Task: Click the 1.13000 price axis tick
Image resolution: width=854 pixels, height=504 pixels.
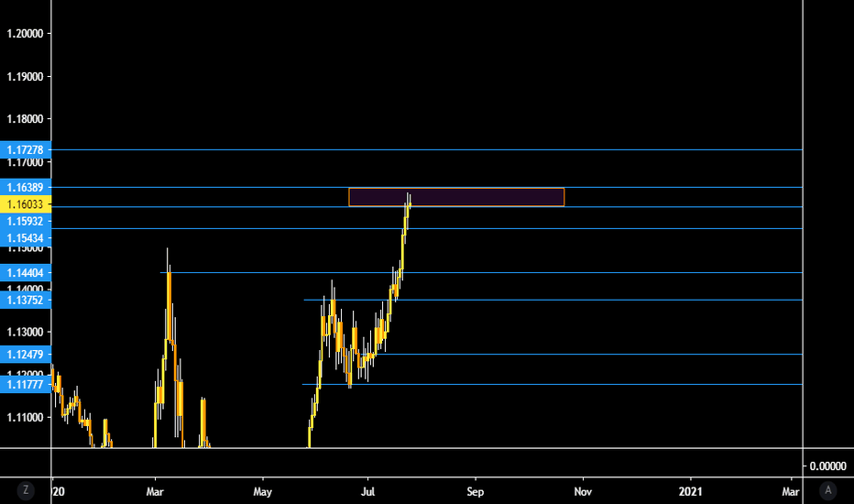Action: click(x=25, y=332)
